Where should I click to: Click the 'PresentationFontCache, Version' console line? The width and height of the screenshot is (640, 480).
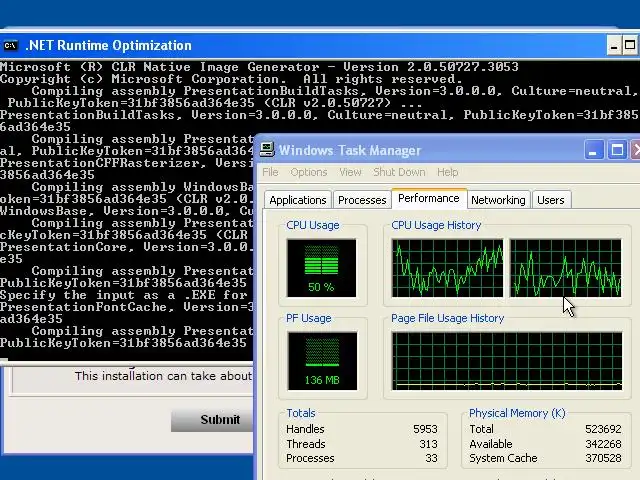tap(127, 307)
